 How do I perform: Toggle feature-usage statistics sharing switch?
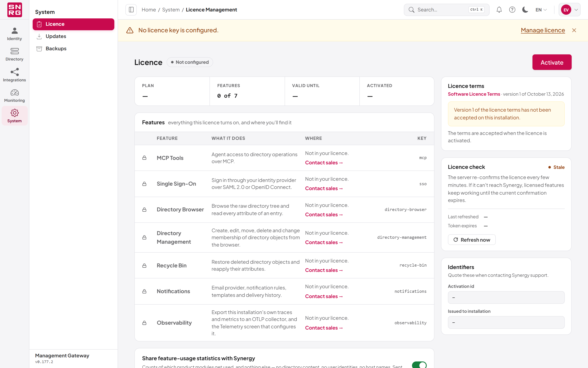[x=419, y=365]
